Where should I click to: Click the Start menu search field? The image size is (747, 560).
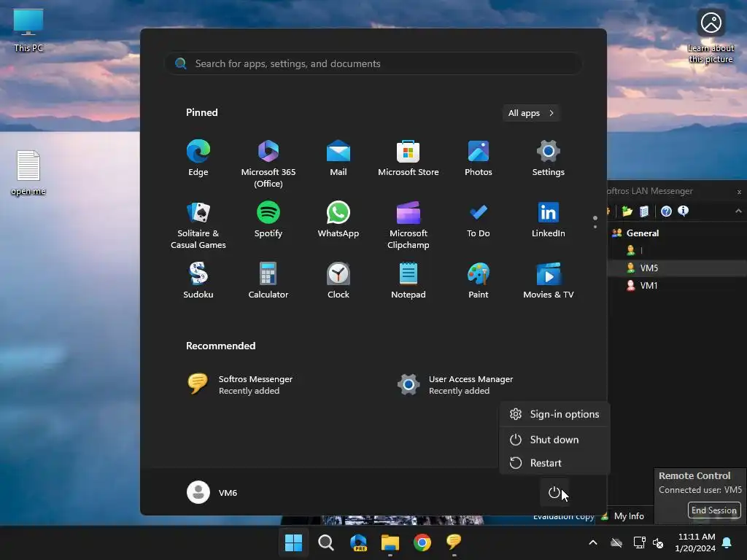point(373,63)
